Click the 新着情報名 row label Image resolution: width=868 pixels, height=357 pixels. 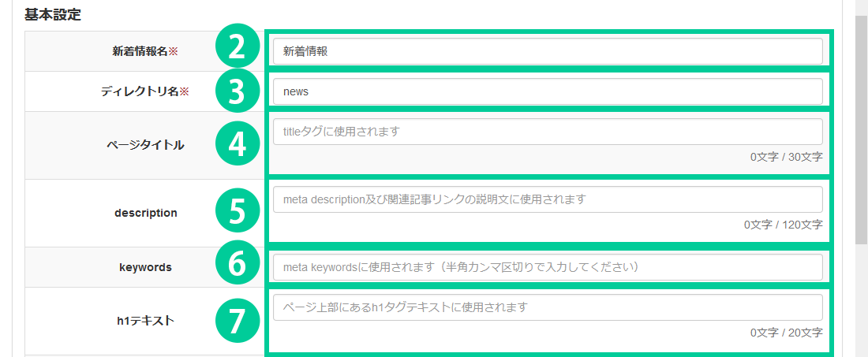(145, 52)
